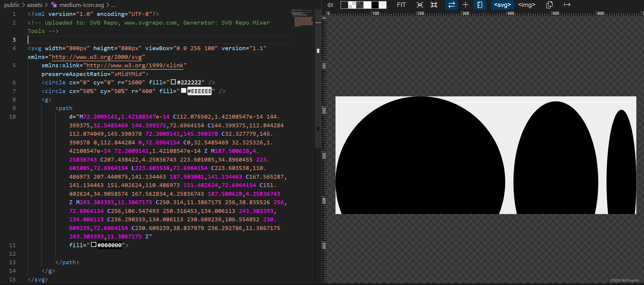
Task: Open the assets folder breadcrumb
Action: point(35,5)
